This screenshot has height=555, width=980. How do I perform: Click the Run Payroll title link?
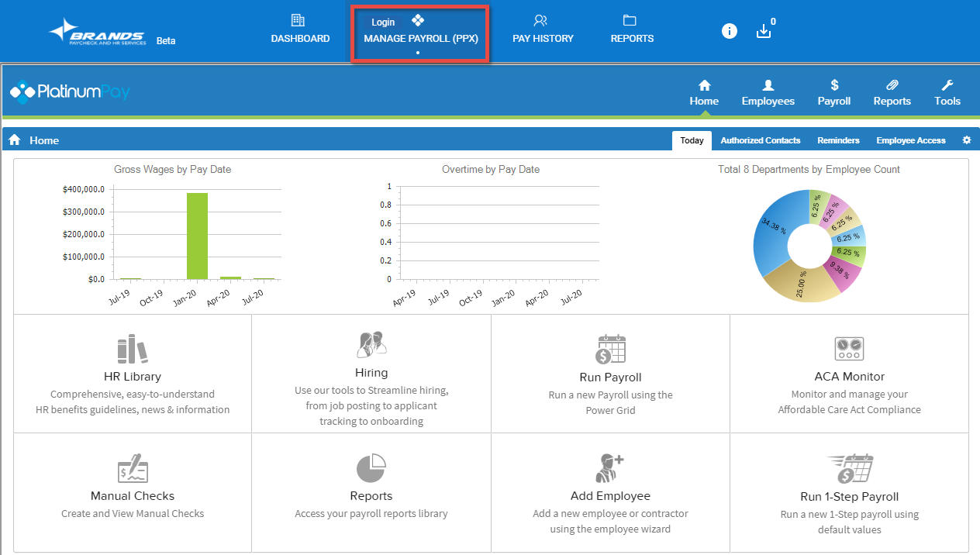[611, 377]
